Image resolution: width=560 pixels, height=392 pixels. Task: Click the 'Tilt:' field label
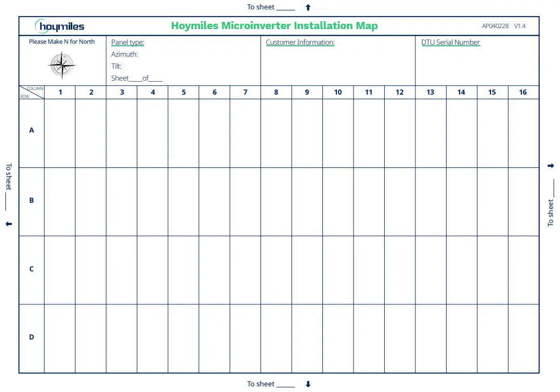click(x=116, y=66)
